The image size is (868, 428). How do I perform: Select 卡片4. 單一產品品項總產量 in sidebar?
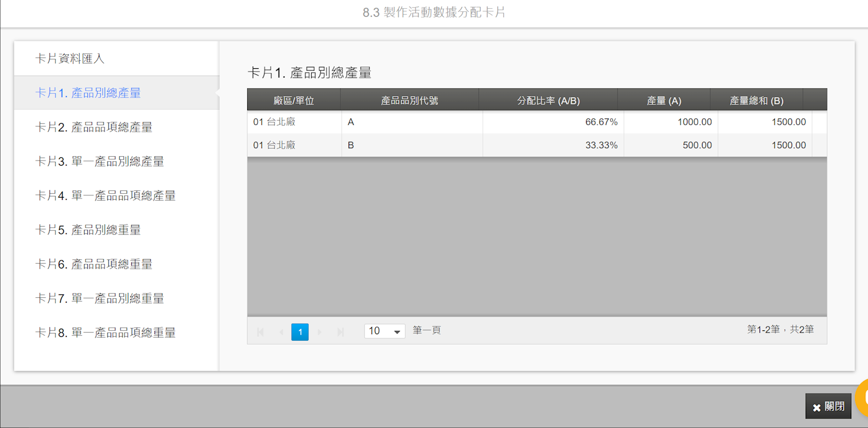(117, 195)
